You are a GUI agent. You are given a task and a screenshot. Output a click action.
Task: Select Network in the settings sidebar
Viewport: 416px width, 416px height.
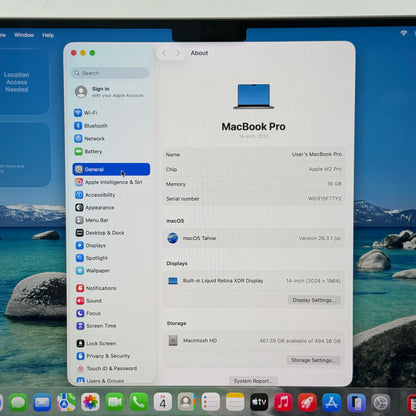click(89, 138)
